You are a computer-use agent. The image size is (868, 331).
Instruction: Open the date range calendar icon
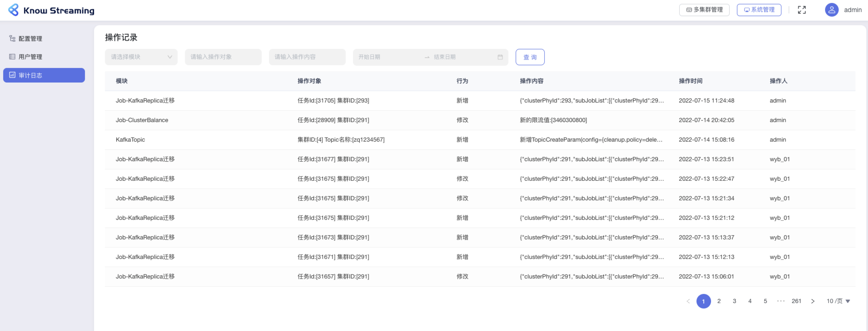(500, 57)
